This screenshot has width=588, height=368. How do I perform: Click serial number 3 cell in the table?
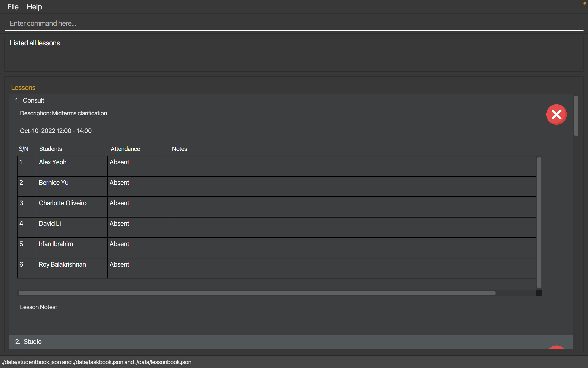(x=27, y=207)
